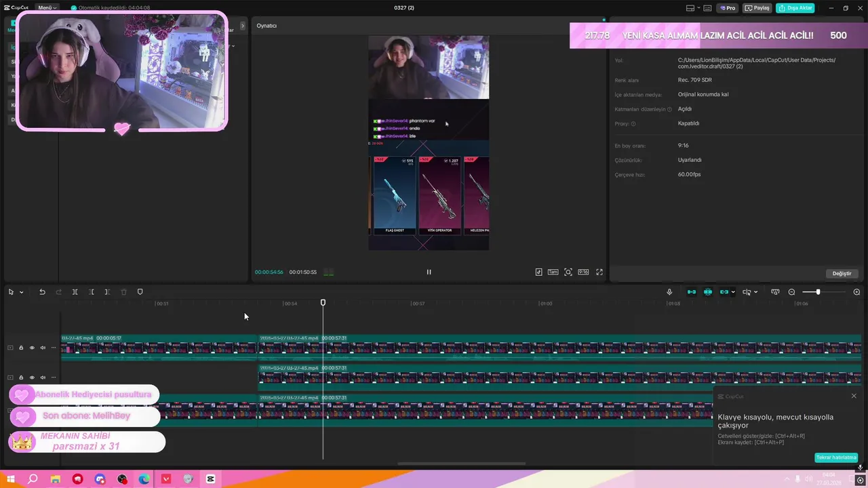The height and width of the screenshot is (488, 868).
Task: Fit the timeline to the window
Action: coord(775,292)
